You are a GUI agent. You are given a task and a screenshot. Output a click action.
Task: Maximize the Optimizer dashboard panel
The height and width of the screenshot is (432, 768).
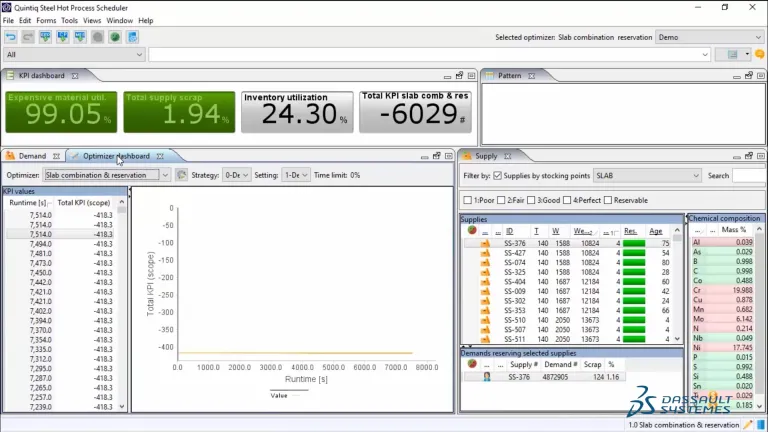coord(449,156)
